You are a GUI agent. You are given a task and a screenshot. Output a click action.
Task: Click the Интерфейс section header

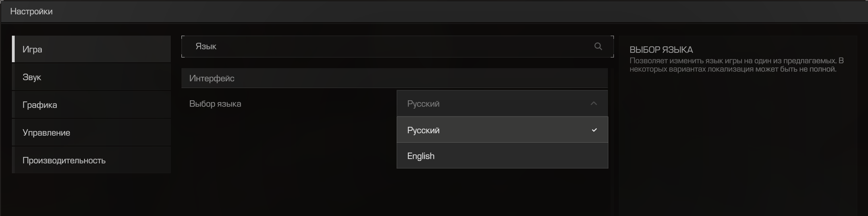tap(394, 78)
